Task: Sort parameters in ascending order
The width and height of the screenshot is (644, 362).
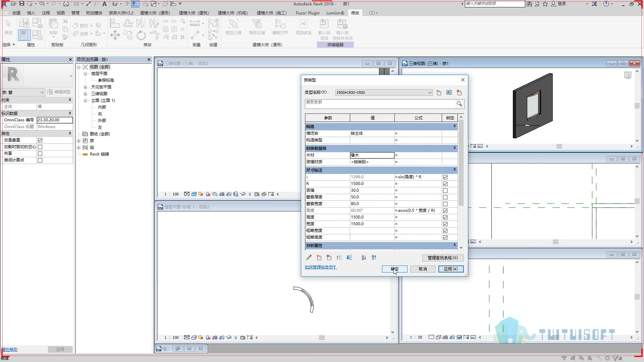Action: click(x=364, y=257)
